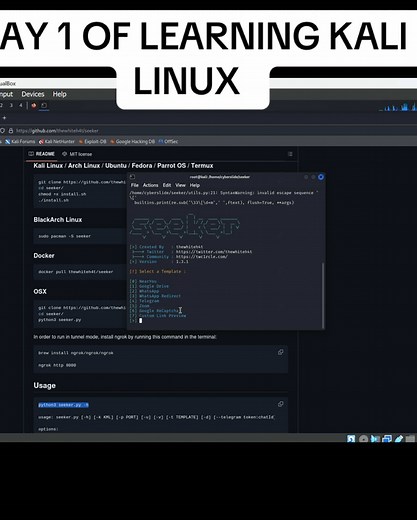Click the terminal minimize button
This screenshot has height=520, width=417.
(306, 177)
